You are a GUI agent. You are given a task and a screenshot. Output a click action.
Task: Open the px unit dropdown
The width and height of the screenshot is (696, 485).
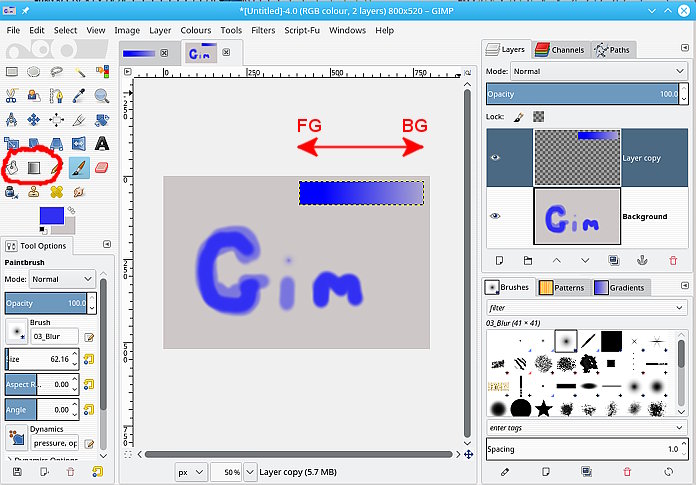pos(190,472)
